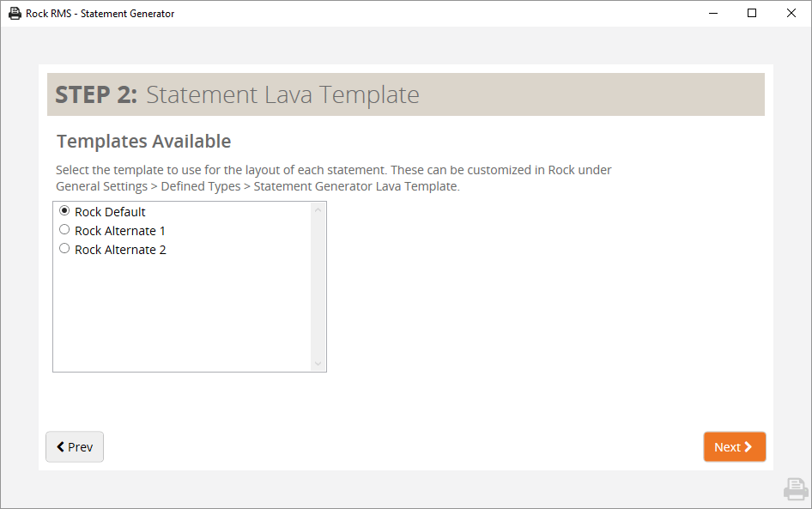Select the Rock Default radio button

click(64, 211)
